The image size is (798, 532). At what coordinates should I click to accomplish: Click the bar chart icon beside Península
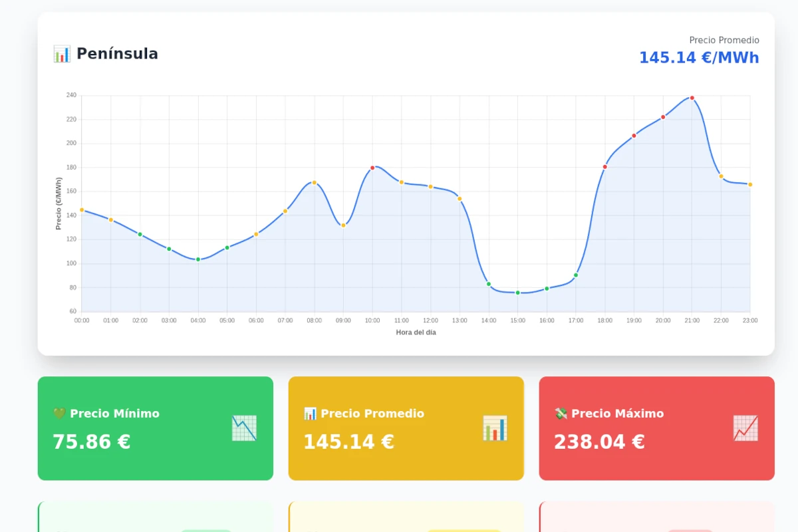click(61, 54)
